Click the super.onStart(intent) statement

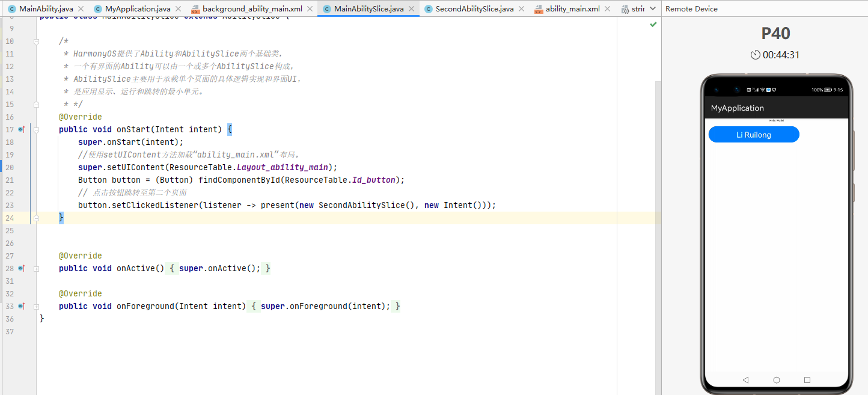(x=130, y=142)
